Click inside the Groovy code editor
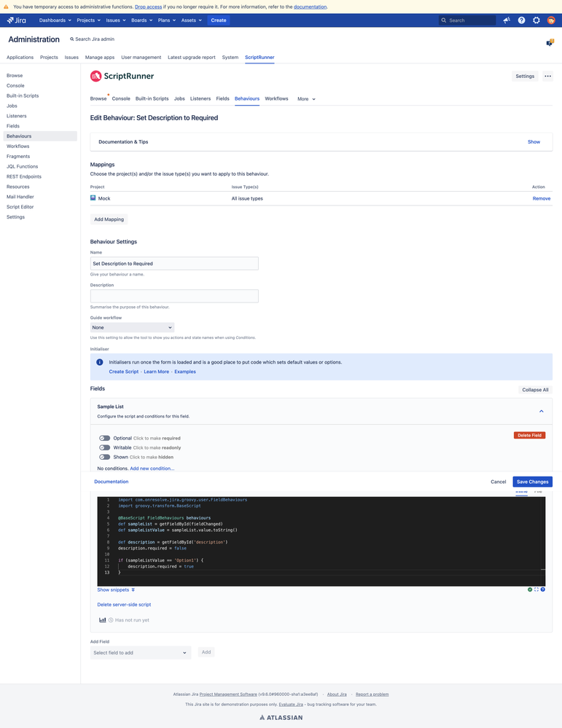Image resolution: width=562 pixels, height=728 pixels. (321, 541)
